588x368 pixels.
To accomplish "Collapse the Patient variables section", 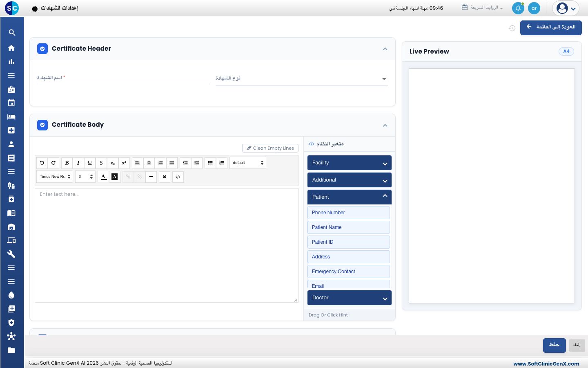I will point(350,197).
